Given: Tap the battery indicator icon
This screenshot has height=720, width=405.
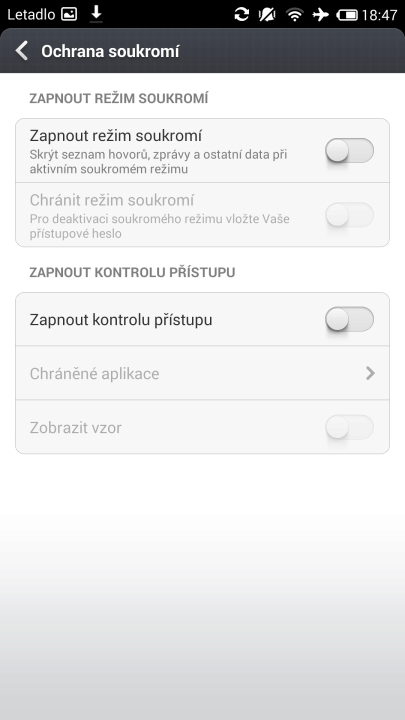Looking at the screenshot, I should 347,15.
